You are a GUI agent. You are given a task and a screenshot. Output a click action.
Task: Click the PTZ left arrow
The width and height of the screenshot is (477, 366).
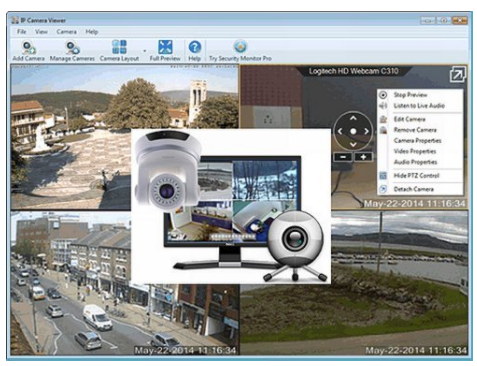point(340,131)
